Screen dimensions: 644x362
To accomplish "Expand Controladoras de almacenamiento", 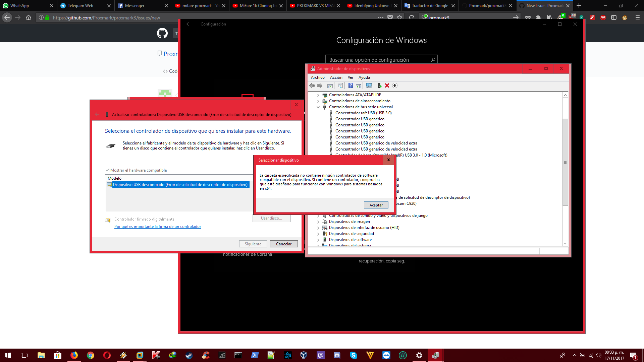I will [x=318, y=101].
